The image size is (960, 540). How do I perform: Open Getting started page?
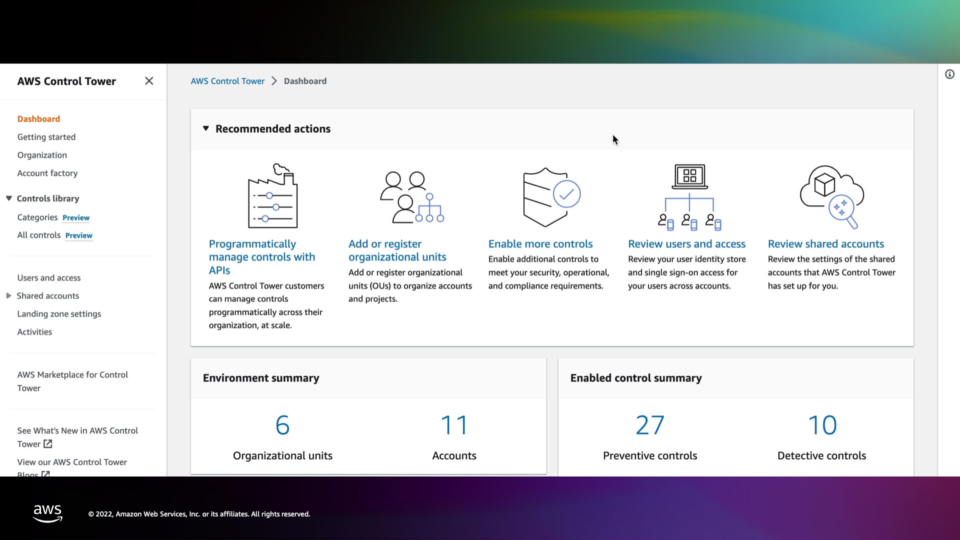coord(47,137)
